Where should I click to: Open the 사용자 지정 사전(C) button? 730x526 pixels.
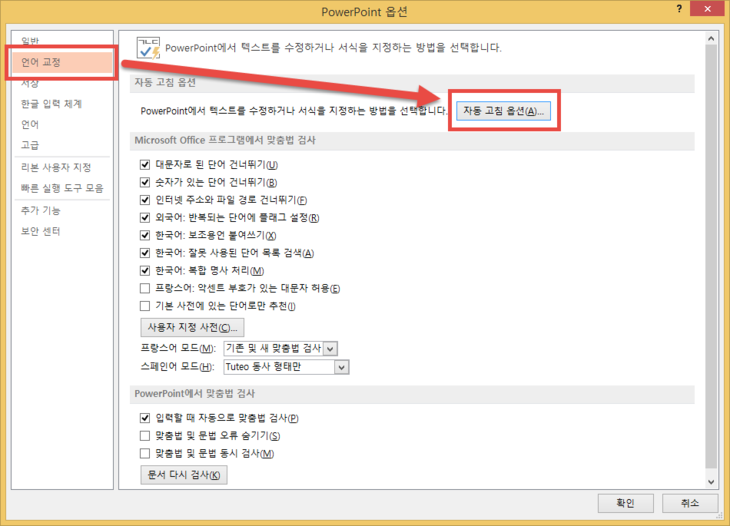pos(192,327)
